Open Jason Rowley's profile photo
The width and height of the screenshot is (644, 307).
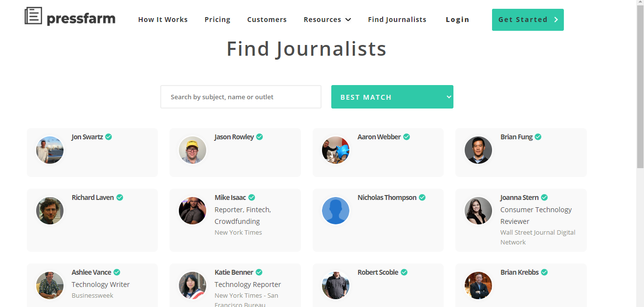click(193, 150)
